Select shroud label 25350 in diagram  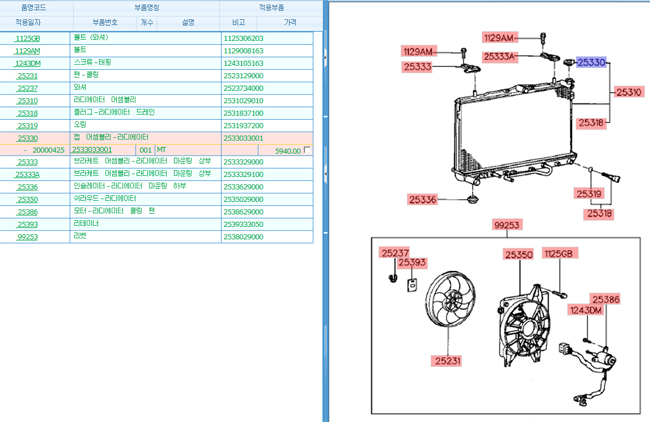[519, 254]
